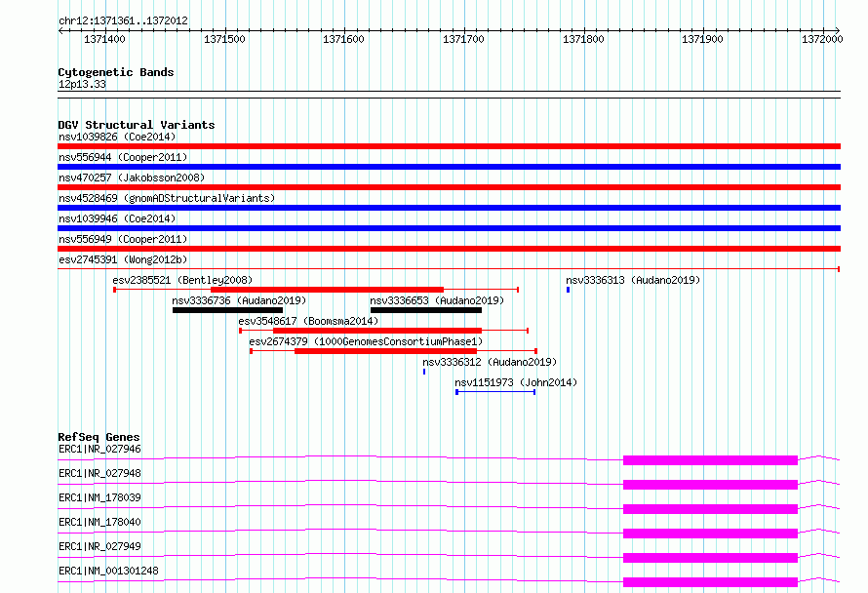This screenshot has height=593, width=868.
Task: Click ruler position 1371500
Action: (224, 39)
